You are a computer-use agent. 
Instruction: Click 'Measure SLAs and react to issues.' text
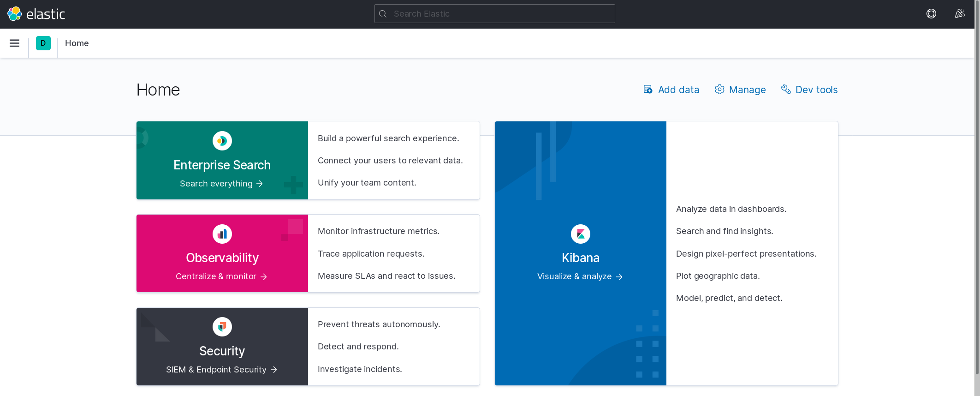386,276
